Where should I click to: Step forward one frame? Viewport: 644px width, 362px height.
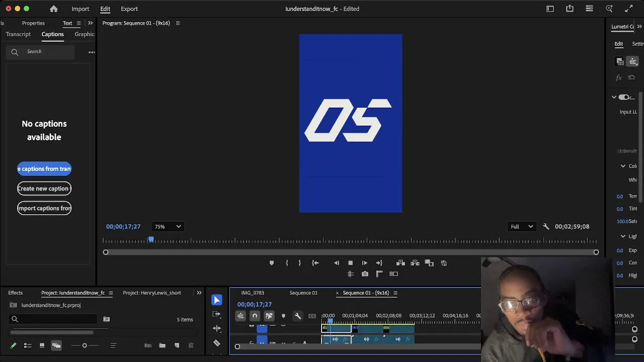click(x=365, y=263)
